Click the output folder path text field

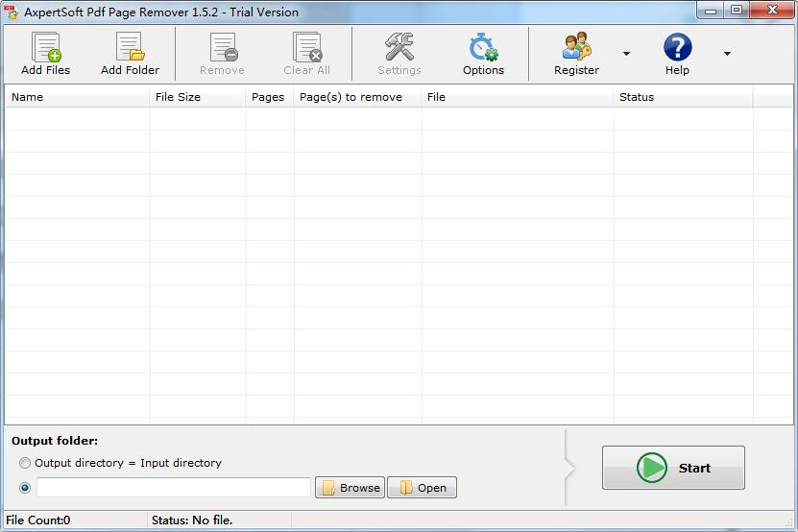coord(174,488)
